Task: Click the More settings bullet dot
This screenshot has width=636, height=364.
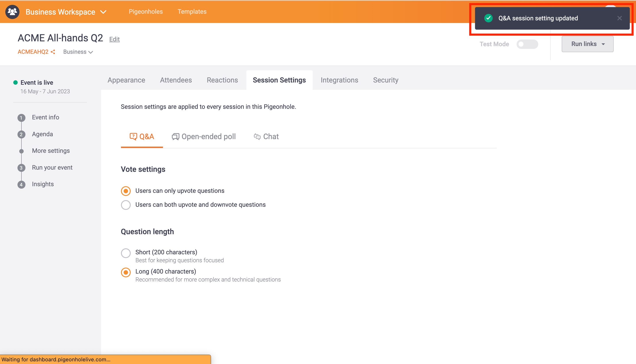Action: coord(21,151)
